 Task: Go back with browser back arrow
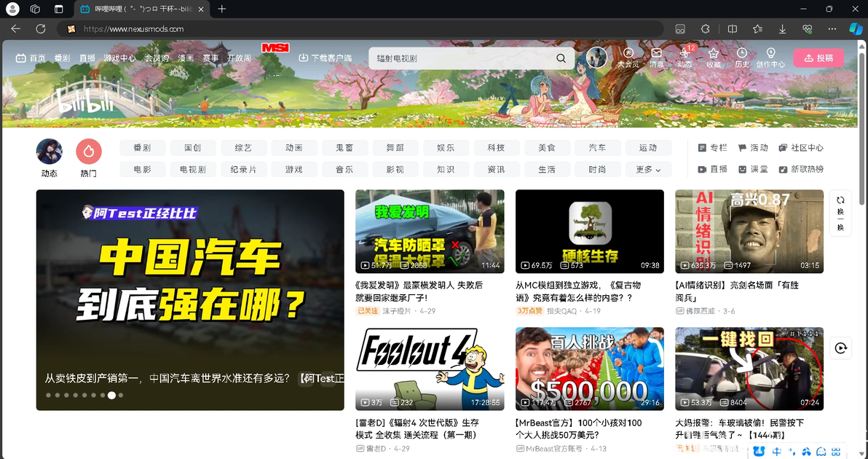pos(15,29)
